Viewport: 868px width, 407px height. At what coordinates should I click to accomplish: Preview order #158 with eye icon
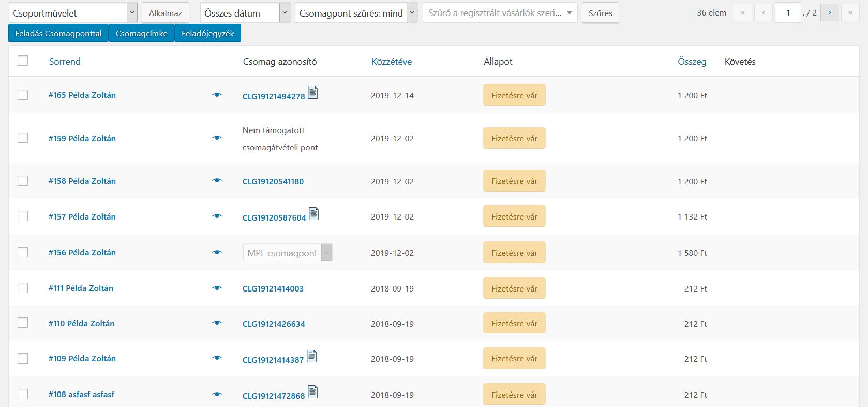217,181
